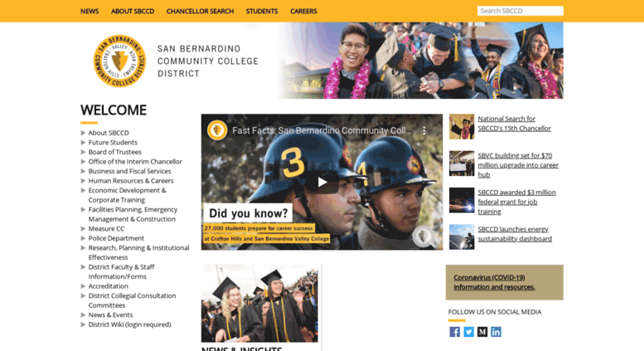
Task: Open the Medium social media icon
Action: [482, 332]
